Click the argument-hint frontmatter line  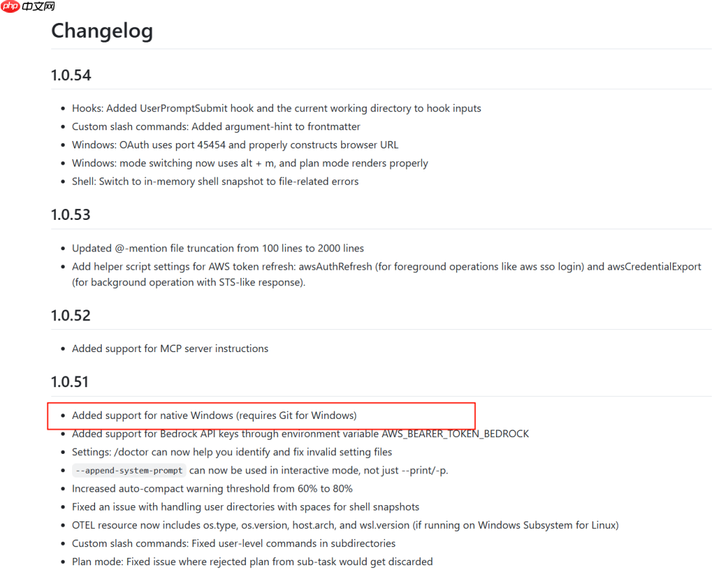[x=216, y=126]
